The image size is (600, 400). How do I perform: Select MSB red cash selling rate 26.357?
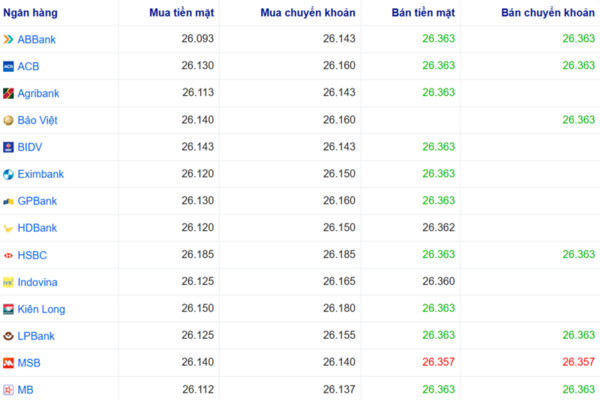[x=438, y=363]
